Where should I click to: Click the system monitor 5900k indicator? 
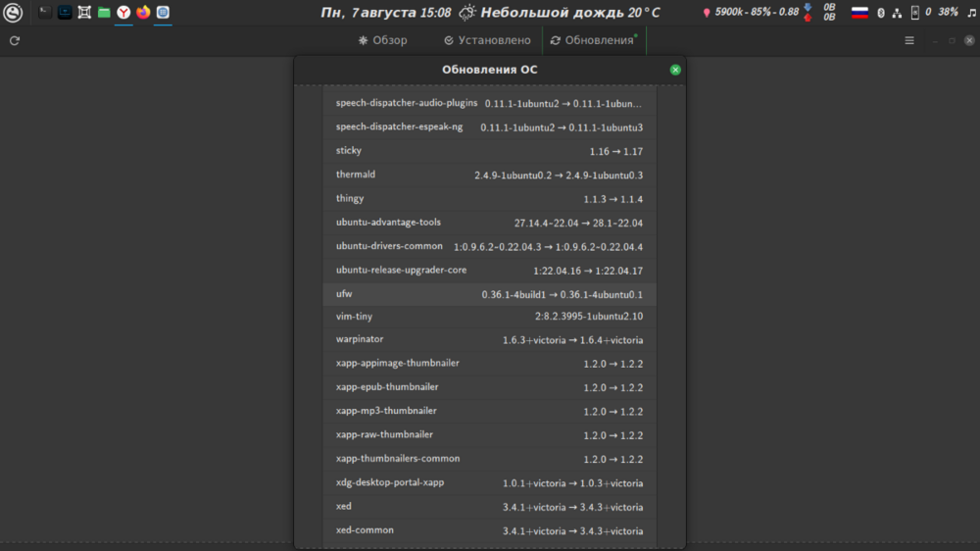[752, 12]
